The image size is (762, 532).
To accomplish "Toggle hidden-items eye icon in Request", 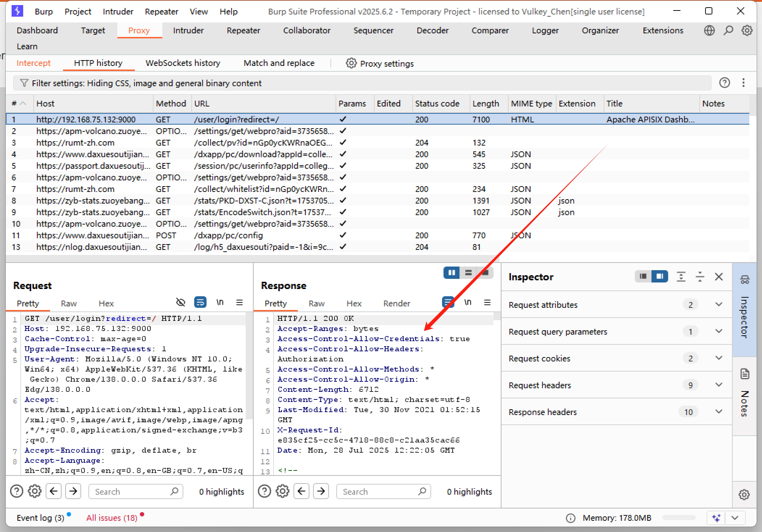I will point(180,302).
